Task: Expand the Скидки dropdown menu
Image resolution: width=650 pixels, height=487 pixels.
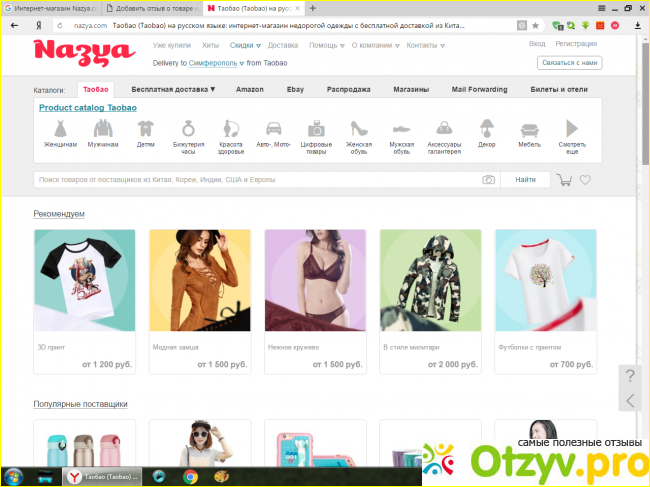Action: pyautogui.click(x=245, y=45)
